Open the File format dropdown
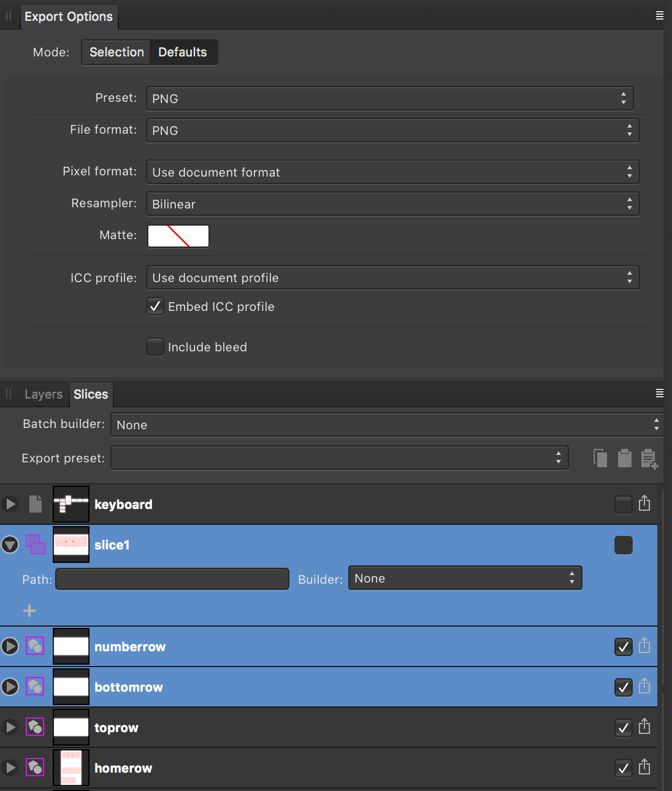Image resolution: width=672 pixels, height=791 pixels. click(392, 130)
